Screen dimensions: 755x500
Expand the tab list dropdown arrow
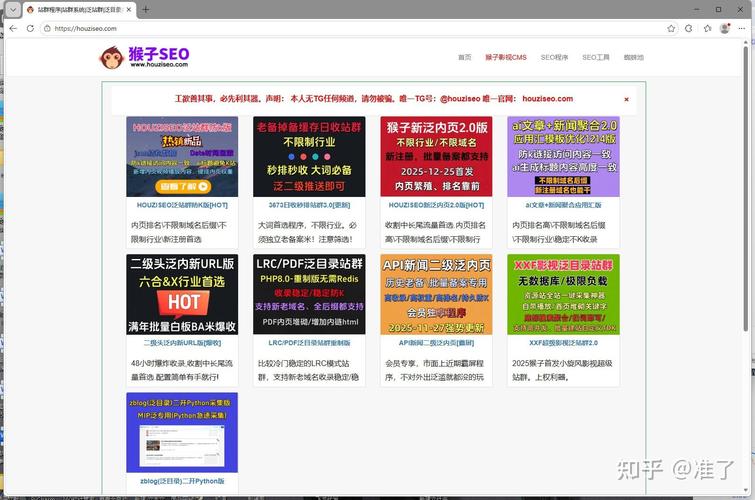(x=13, y=9)
